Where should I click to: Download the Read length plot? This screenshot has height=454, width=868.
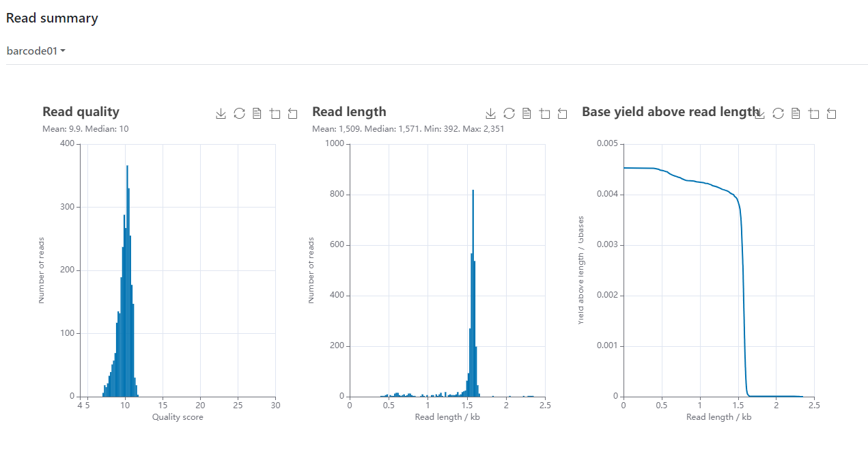point(490,113)
